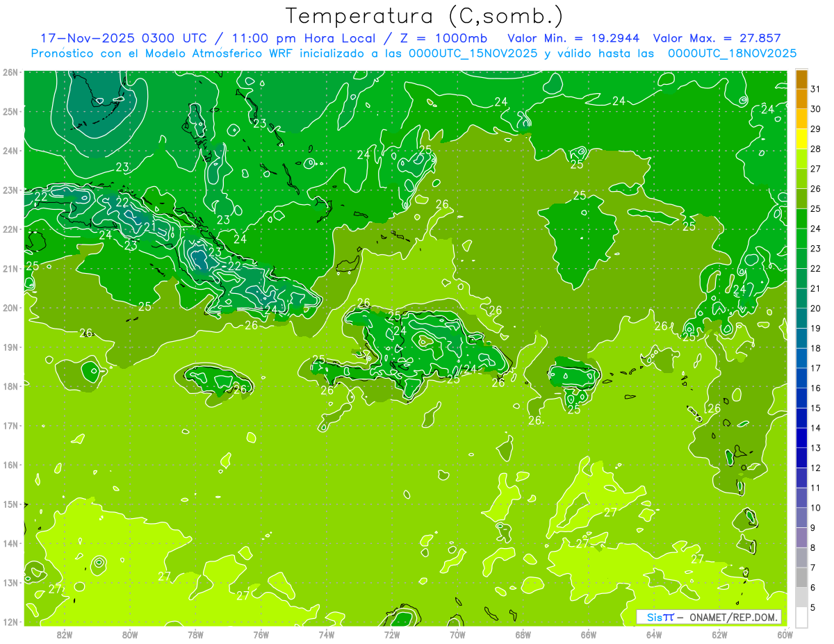Click the 'Valor Max. = 27.857' text

pyautogui.click(x=717, y=38)
